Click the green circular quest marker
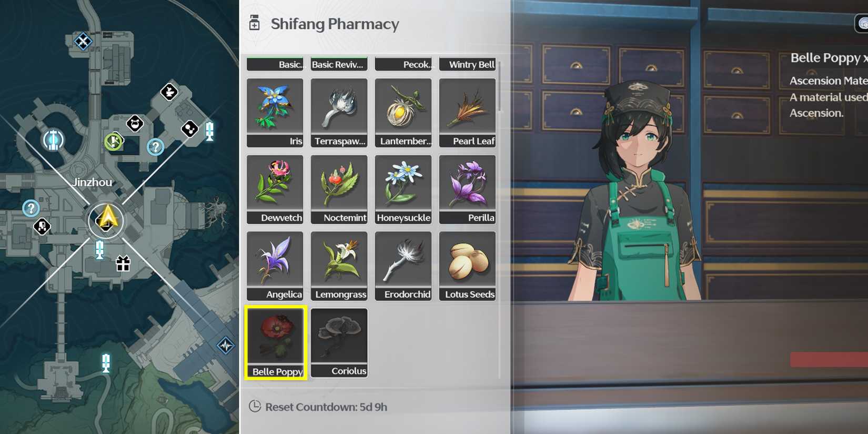Screen dimensions: 868x434 (114, 142)
